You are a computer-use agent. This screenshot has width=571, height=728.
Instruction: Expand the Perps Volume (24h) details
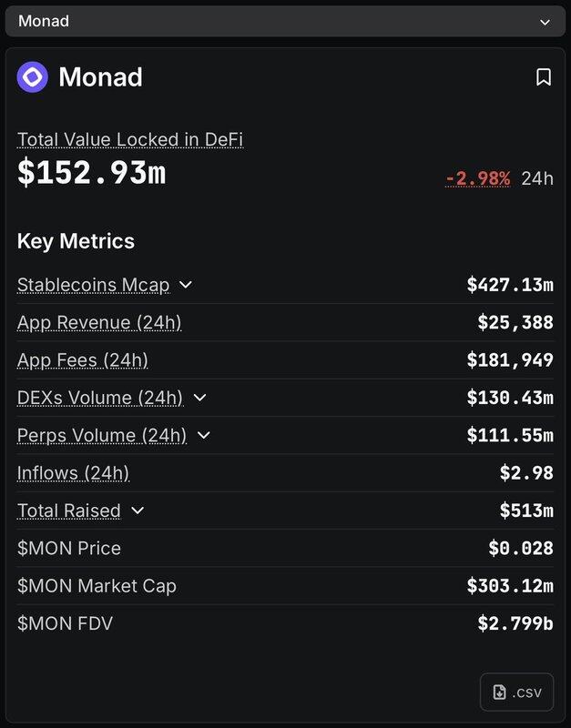[204, 435]
